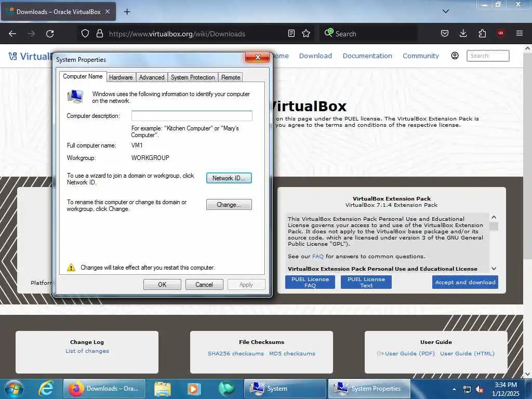Open User Guide (HTML) link

coord(467,353)
